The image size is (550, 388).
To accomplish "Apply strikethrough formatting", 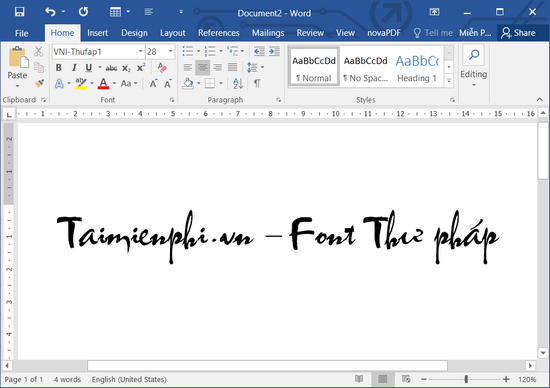I will [x=111, y=68].
